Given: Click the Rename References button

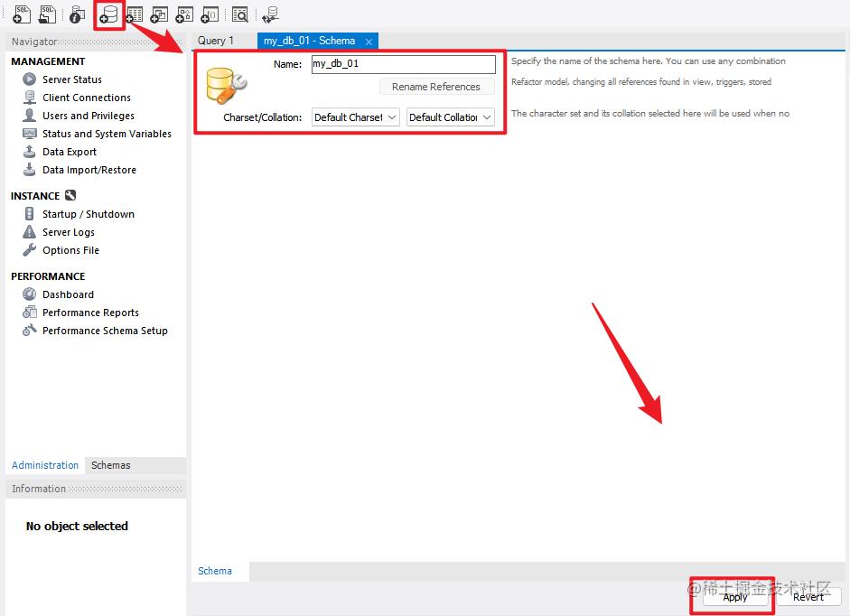Looking at the screenshot, I should click(436, 86).
